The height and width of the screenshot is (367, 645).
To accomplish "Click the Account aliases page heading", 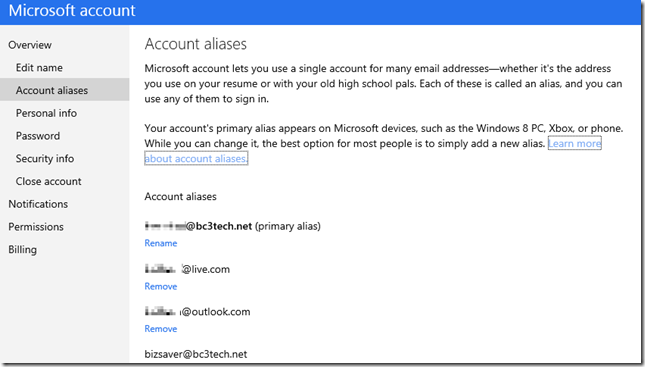I will click(195, 44).
